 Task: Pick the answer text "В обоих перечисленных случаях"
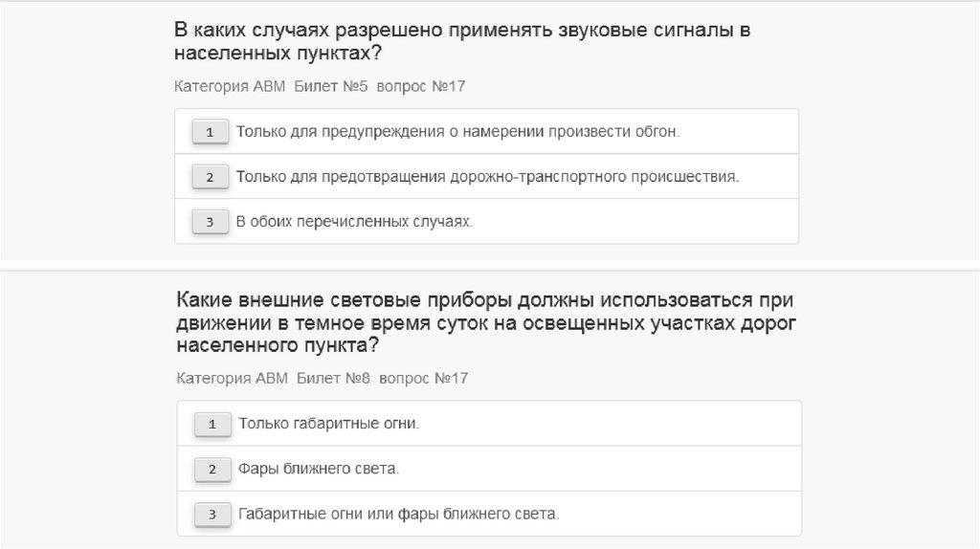coord(355,222)
